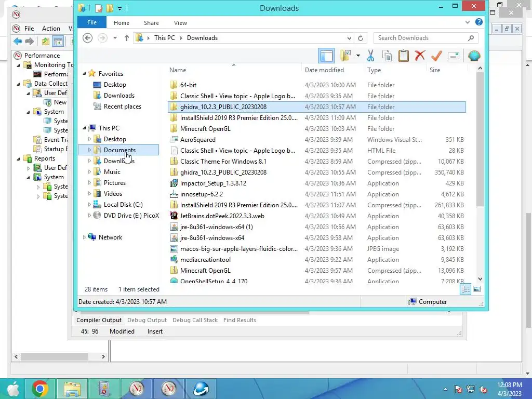Expand the ribbon chevron
532x399 pixels.
(468, 22)
